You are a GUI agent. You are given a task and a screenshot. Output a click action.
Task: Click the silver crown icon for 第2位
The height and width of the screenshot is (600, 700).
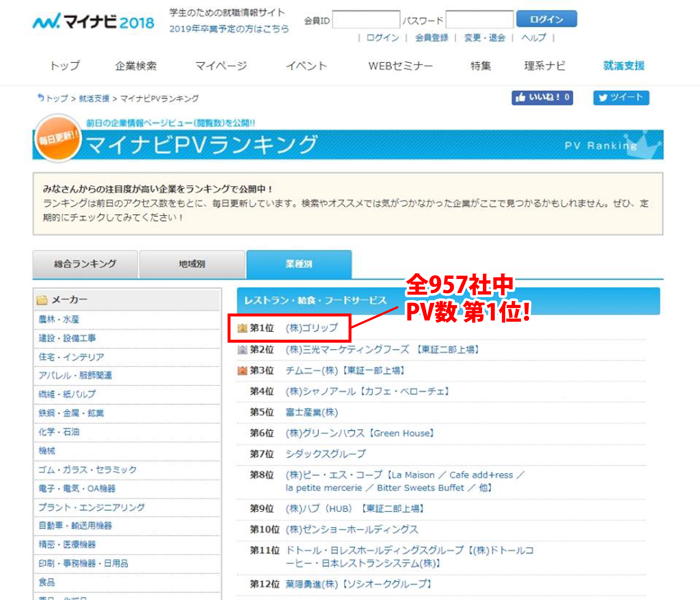pyautogui.click(x=242, y=349)
